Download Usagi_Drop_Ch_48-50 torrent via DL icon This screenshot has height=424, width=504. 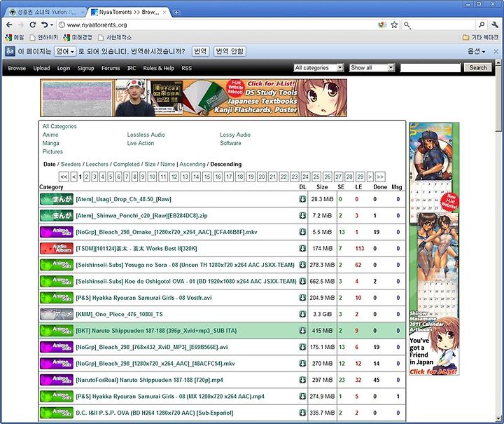[x=302, y=199]
